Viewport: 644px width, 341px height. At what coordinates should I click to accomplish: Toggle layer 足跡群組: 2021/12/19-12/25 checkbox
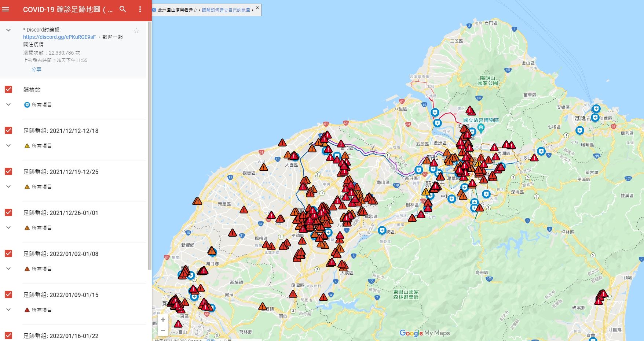pyautogui.click(x=8, y=171)
